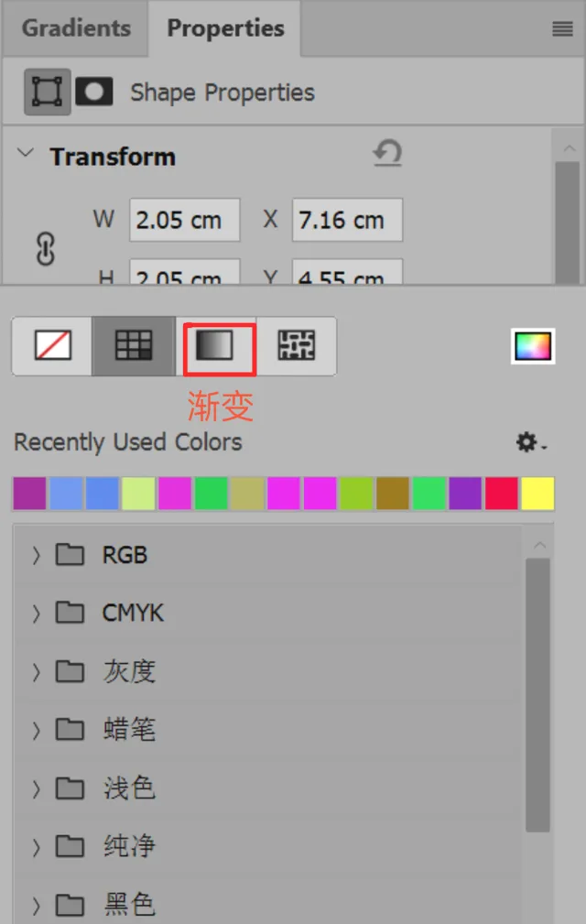Screen dimensions: 586x924
Task: Expand the CMYK swatch folder
Action: click(x=37, y=614)
